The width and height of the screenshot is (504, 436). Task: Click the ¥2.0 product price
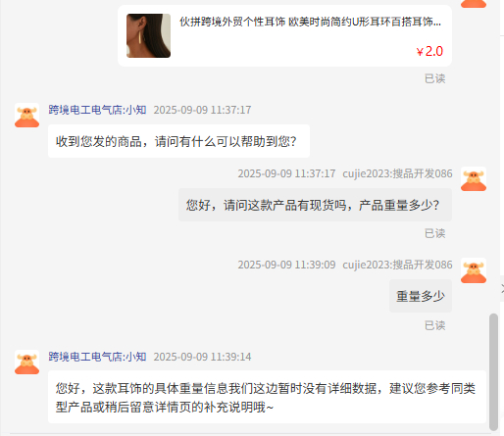click(x=429, y=51)
